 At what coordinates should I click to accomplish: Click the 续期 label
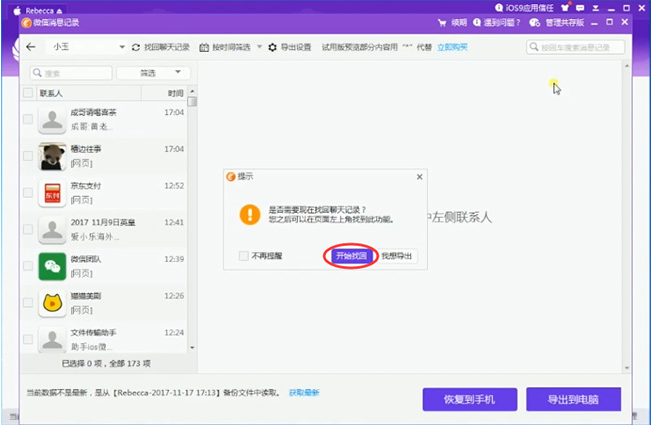(x=459, y=22)
